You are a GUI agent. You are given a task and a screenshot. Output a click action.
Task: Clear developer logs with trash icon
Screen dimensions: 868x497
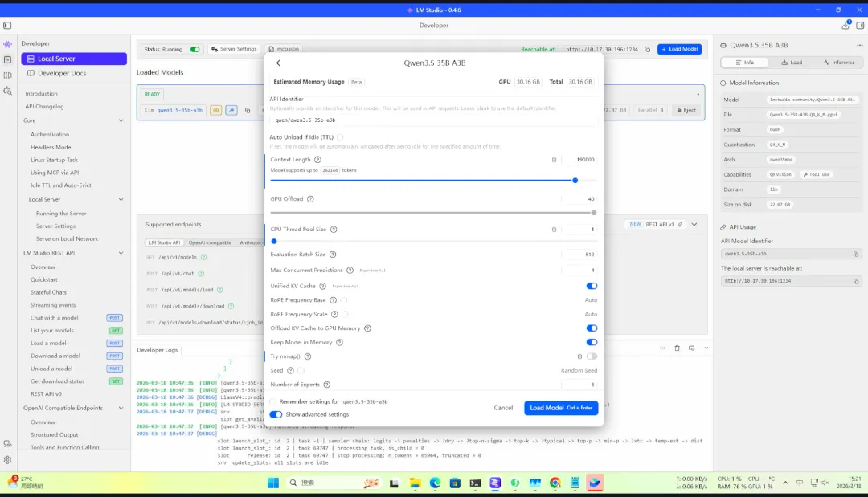tap(677, 348)
